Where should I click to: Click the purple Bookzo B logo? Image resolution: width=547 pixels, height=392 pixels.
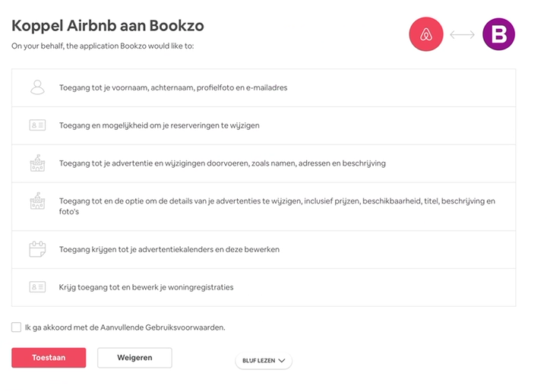click(x=498, y=34)
